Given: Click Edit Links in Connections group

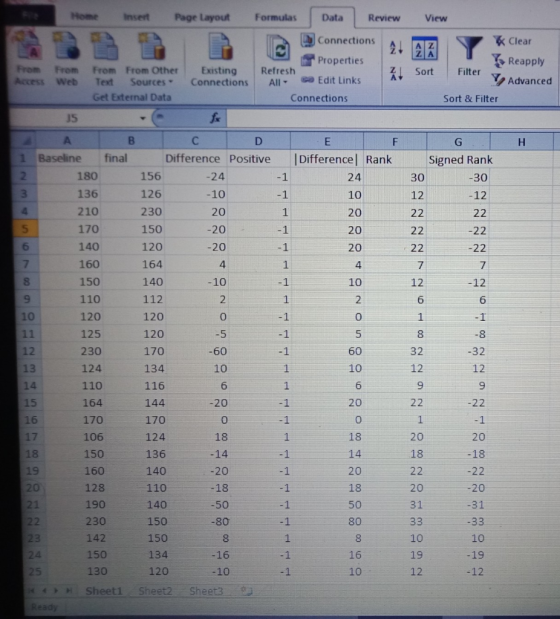Looking at the screenshot, I should point(331,80).
